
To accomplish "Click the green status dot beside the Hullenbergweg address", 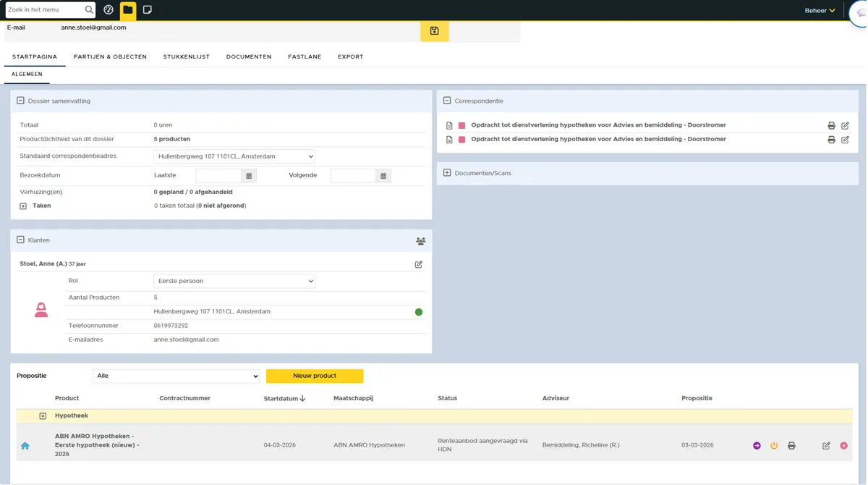I will pos(419,312).
